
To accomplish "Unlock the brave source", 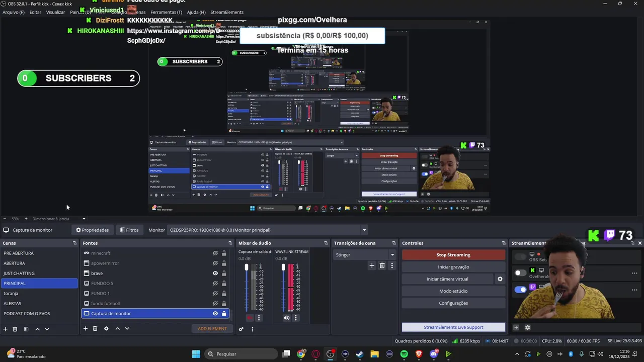I will (x=224, y=274).
